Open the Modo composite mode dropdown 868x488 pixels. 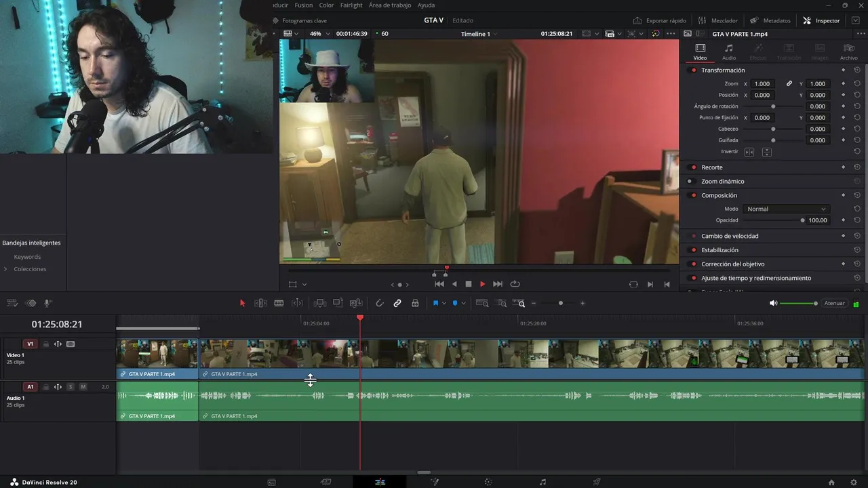[786, 209]
